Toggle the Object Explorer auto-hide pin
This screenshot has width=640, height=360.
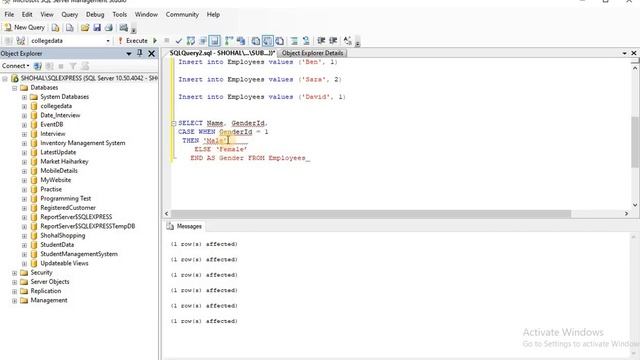[x=140, y=53]
